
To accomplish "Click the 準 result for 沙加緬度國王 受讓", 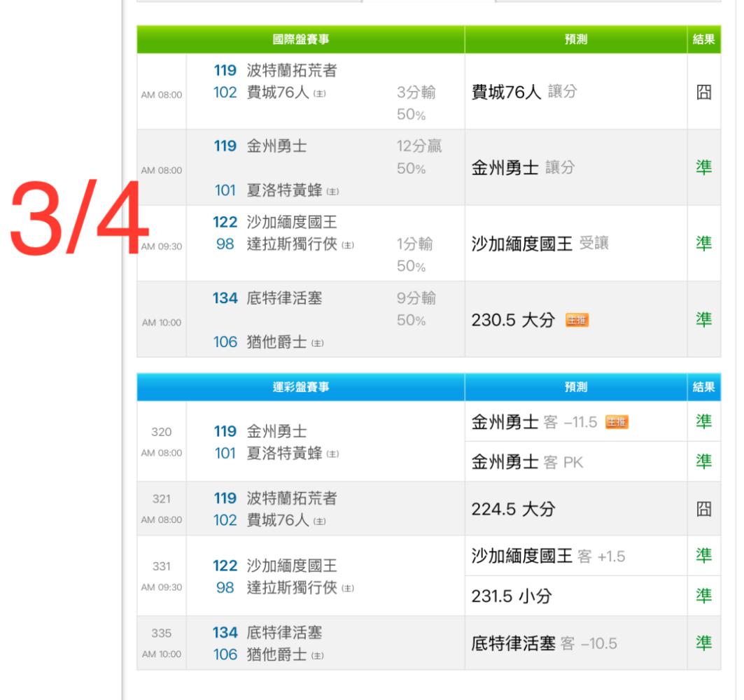I will pyautogui.click(x=703, y=244).
